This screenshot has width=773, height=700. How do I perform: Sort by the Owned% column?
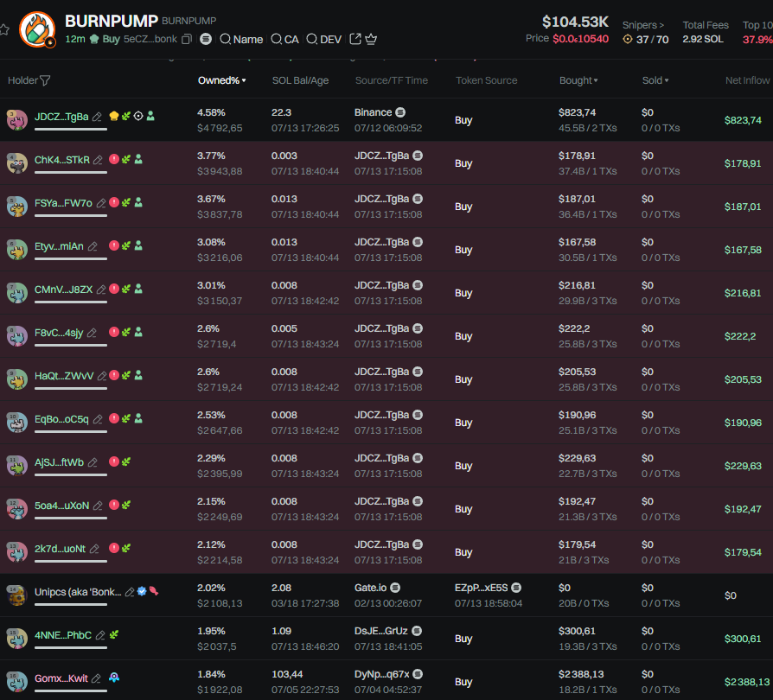click(222, 80)
